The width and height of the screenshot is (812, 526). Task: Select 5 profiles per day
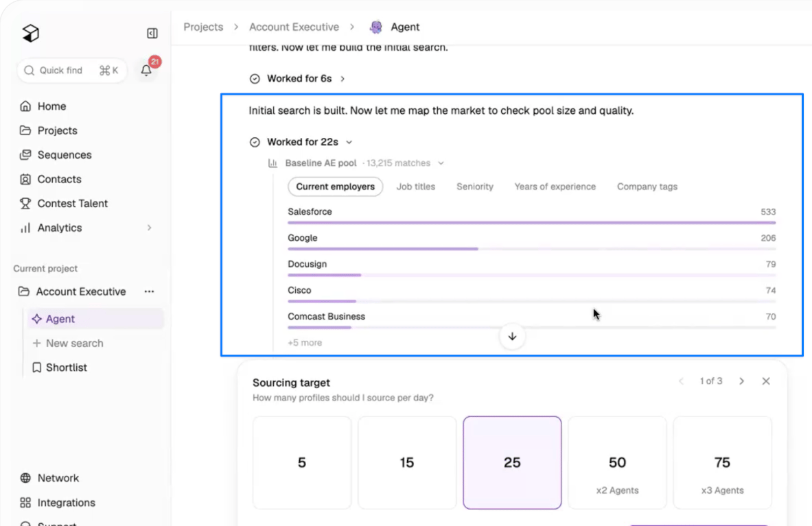(302, 462)
